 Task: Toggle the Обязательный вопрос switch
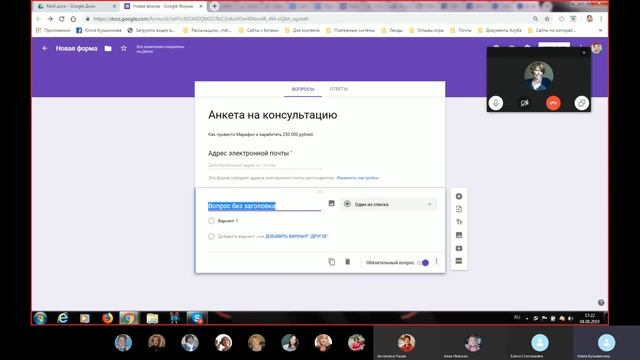pyautogui.click(x=423, y=262)
